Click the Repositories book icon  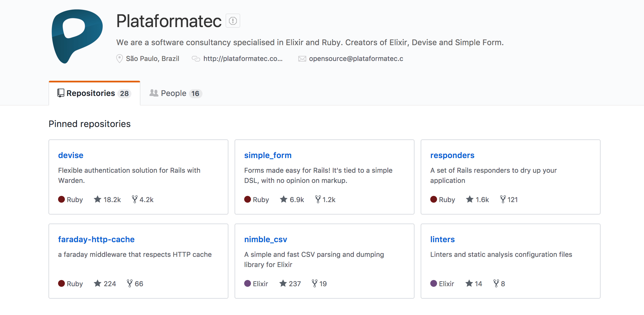[x=61, y=93]
